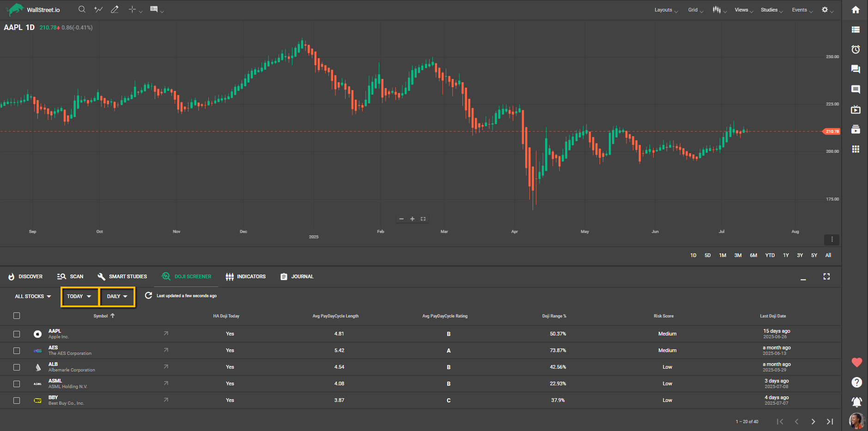Image resolution: width=868 pixels, height=431 pixels.
Task: Switch to the JOURNAL tab
Action: 297,276
